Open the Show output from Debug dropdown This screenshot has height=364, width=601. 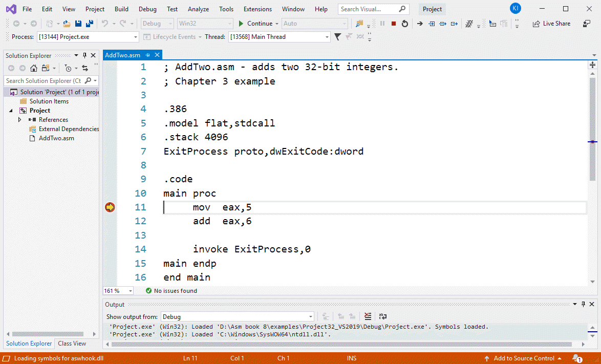click(x=311, y=316)
